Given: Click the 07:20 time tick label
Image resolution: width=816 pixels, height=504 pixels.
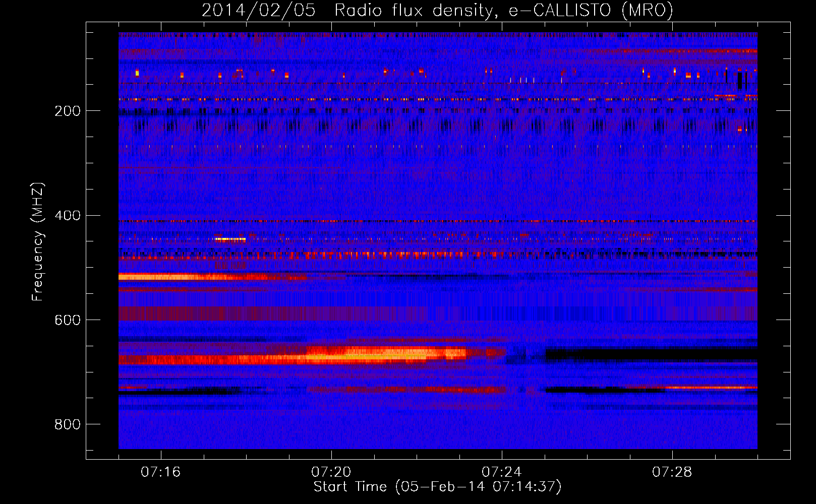Looking at the screenshot, I should pyautogui.click(x=331, y=472).
